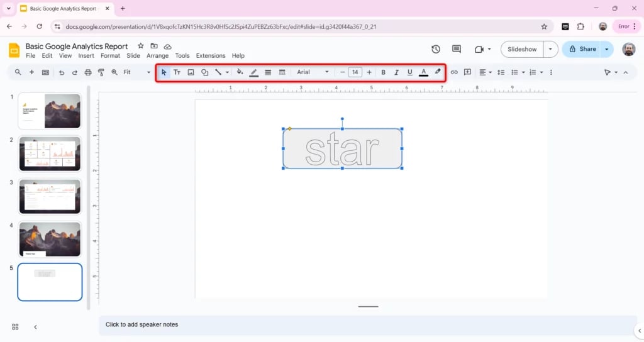
Task: Hide the menus with the up chevron
Action: pos(626,72)
